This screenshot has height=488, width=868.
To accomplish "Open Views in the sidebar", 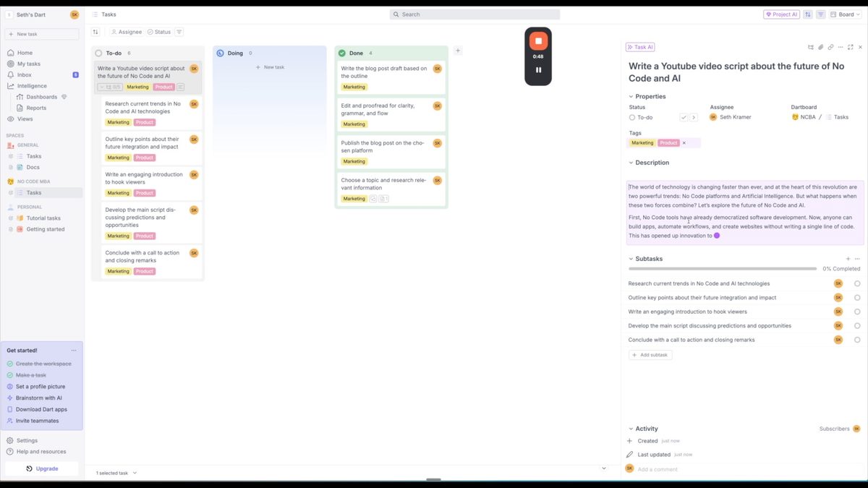I will tap(25, 119).
